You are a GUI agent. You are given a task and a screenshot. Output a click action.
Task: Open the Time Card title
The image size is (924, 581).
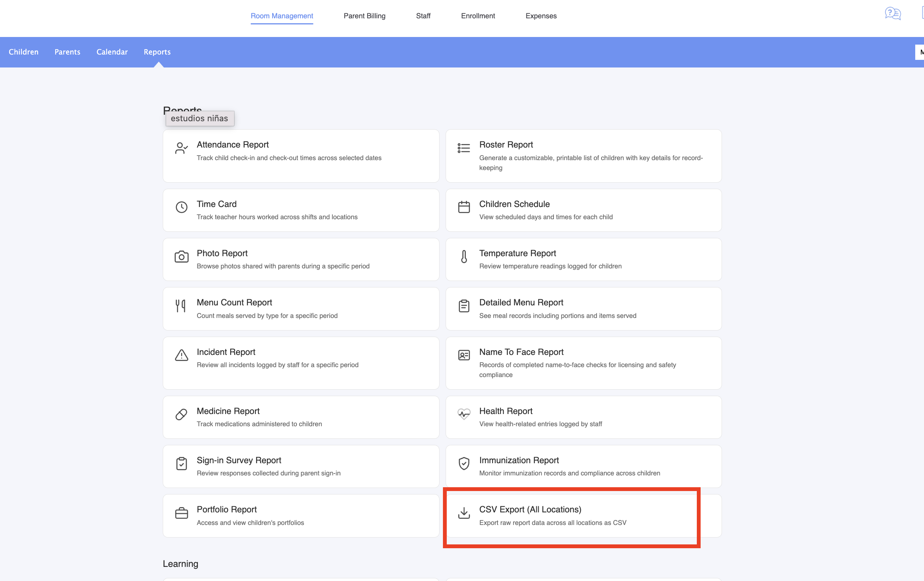217,204
